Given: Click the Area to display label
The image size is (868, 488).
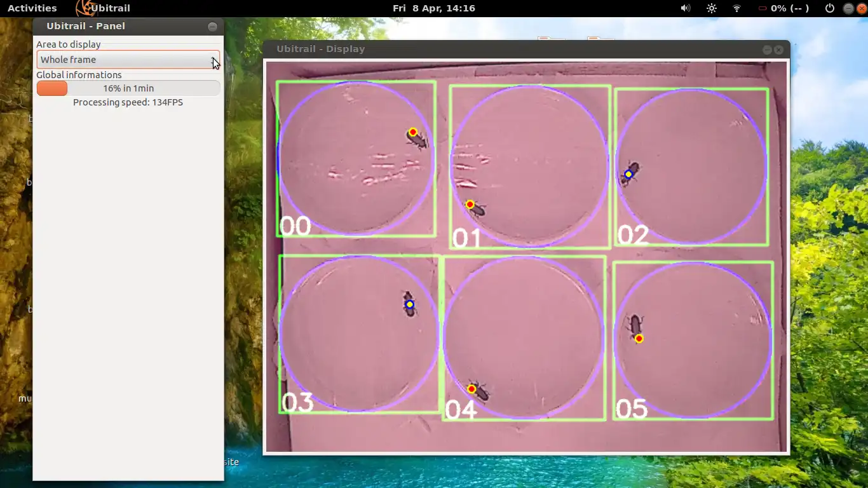Looking at the screenshot, I should [69, 44].
